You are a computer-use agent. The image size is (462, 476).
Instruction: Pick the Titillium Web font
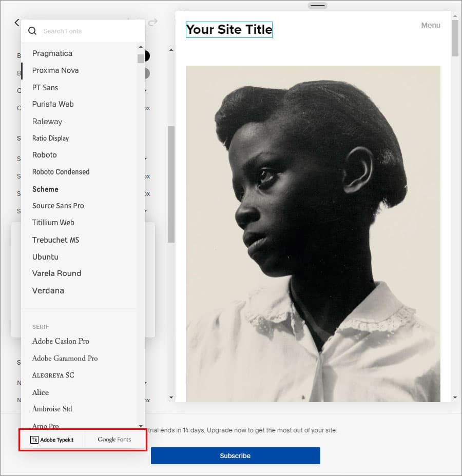coord(53,223)
